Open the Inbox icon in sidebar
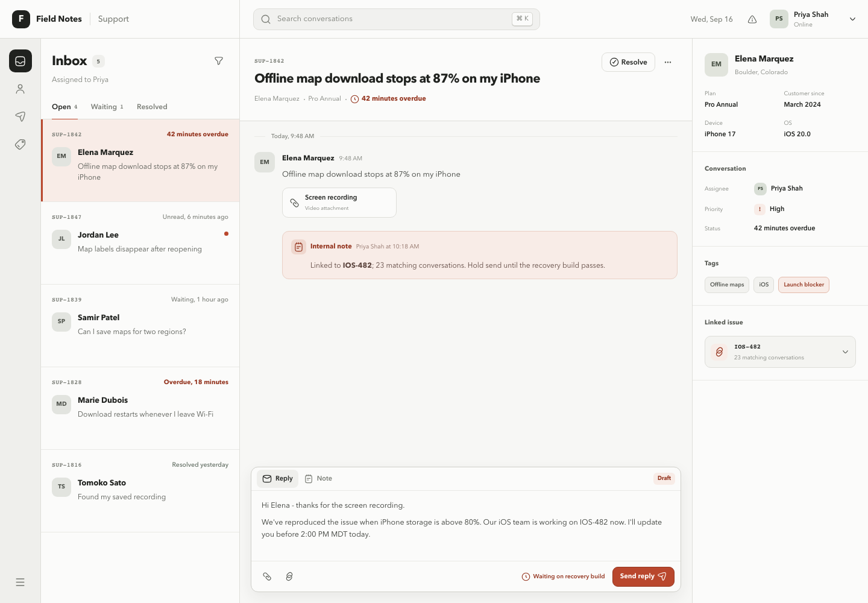Image resolution: width=868 pixels, height=603 pixels. click(x=20, y=61)
